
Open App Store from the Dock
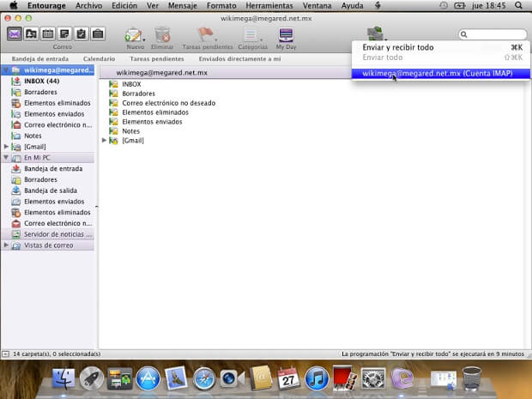[x=148, y=378]
